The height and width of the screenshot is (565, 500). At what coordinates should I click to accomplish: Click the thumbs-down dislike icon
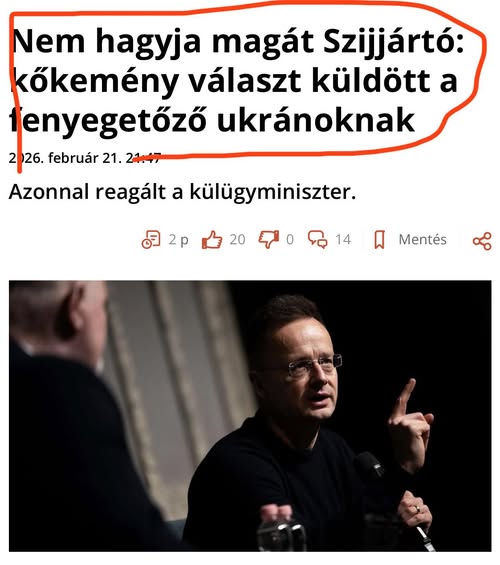(269, 240)
